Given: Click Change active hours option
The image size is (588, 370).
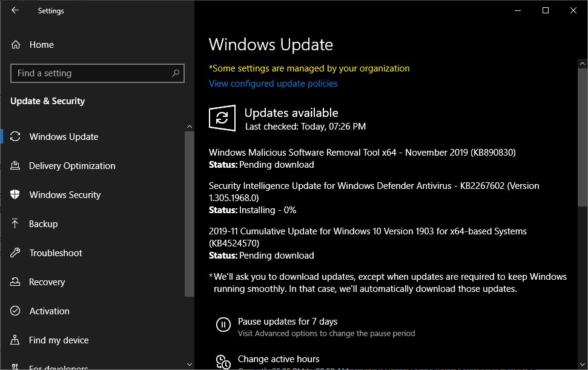Looking at the screenshot, I should 279,358.
